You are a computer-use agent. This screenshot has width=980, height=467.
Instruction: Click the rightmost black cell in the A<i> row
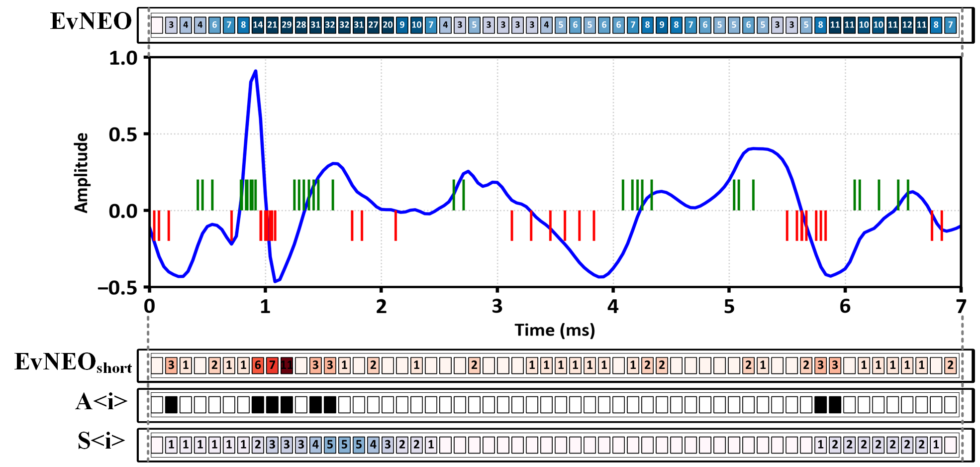tap(835, 405)
